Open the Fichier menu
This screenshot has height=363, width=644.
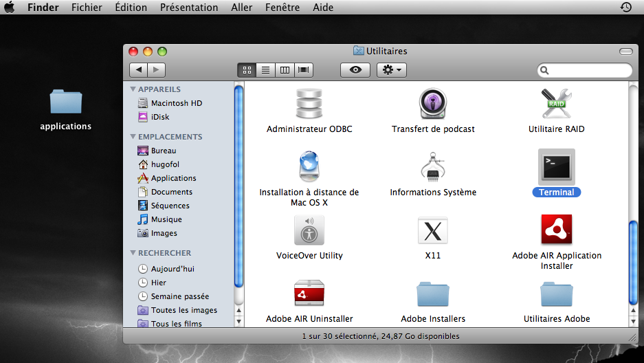click(87, 8)
